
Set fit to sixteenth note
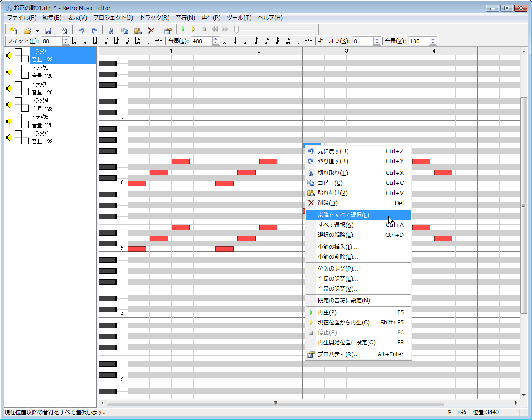tap(117, 41)
